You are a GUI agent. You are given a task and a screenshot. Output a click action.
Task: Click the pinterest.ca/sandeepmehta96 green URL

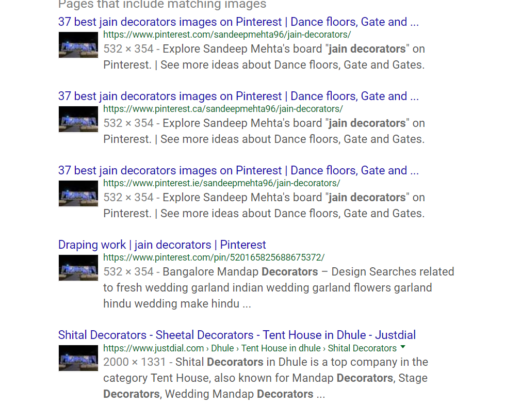point(223,109)
